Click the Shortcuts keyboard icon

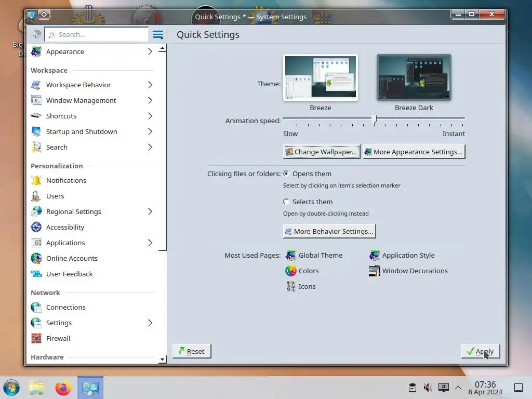36,116
